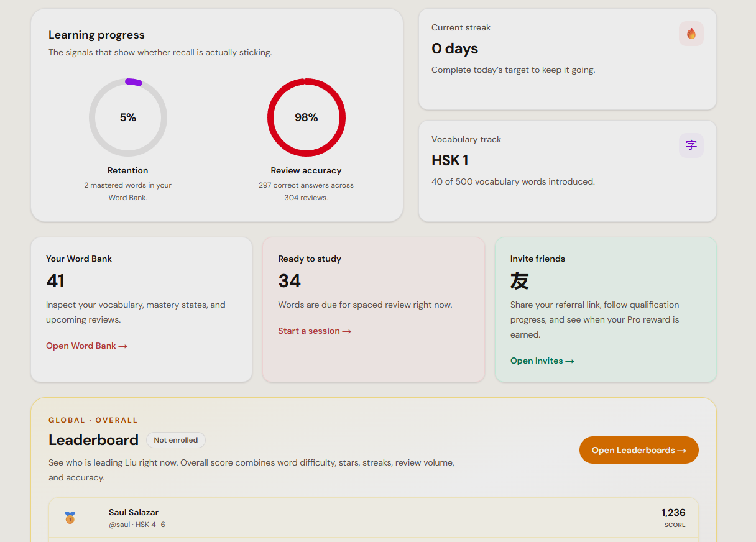Select the Ready to study card
The width and height of the screenshot is (756, 542).
[374, 310]
